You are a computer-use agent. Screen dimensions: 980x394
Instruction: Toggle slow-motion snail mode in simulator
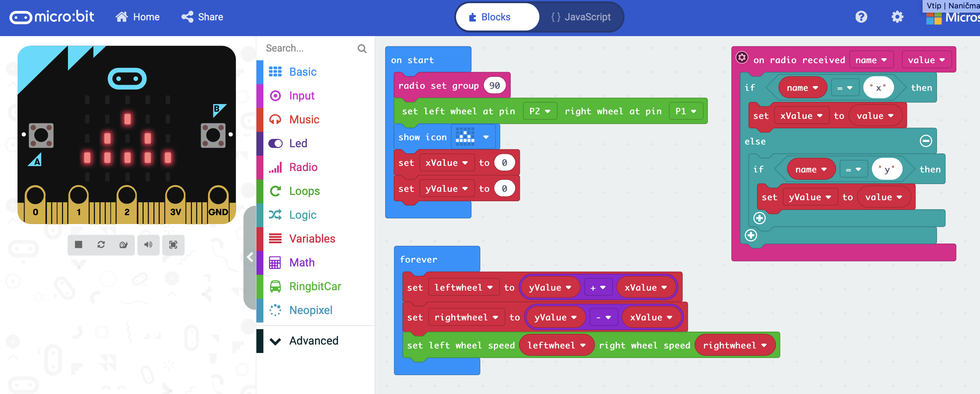coord(123,245)
